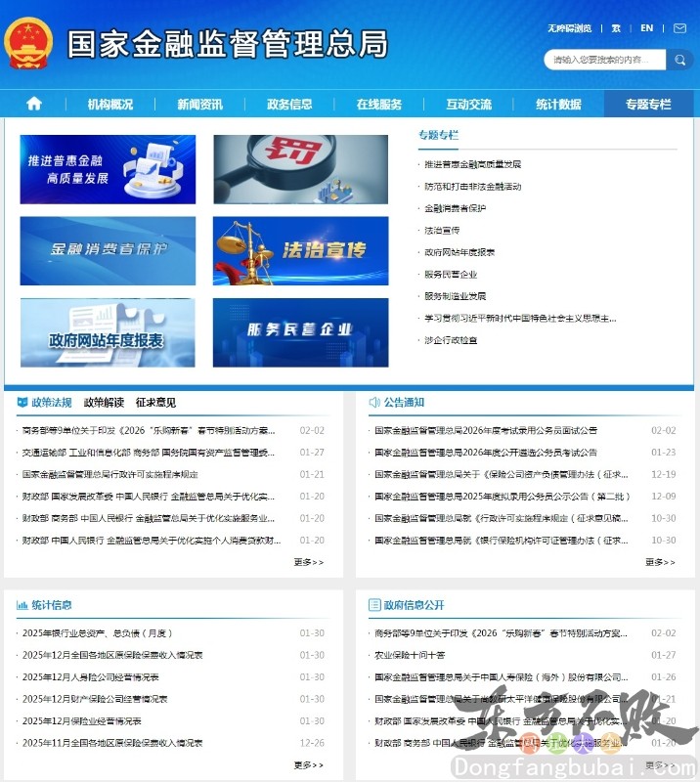Open 服务民营企业 banner
The image size is (700, 782).
pos(301,332)
